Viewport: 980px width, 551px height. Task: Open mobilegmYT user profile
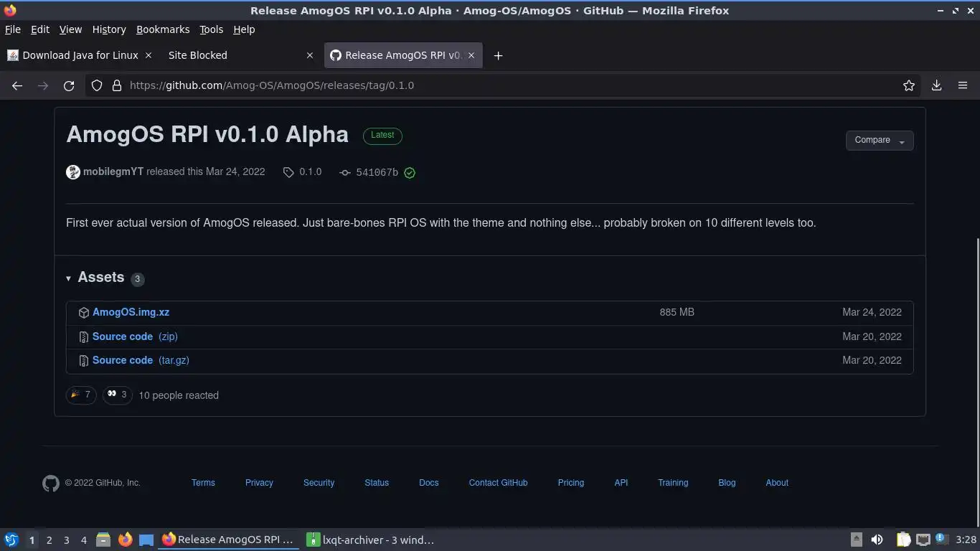pos(113,172)
